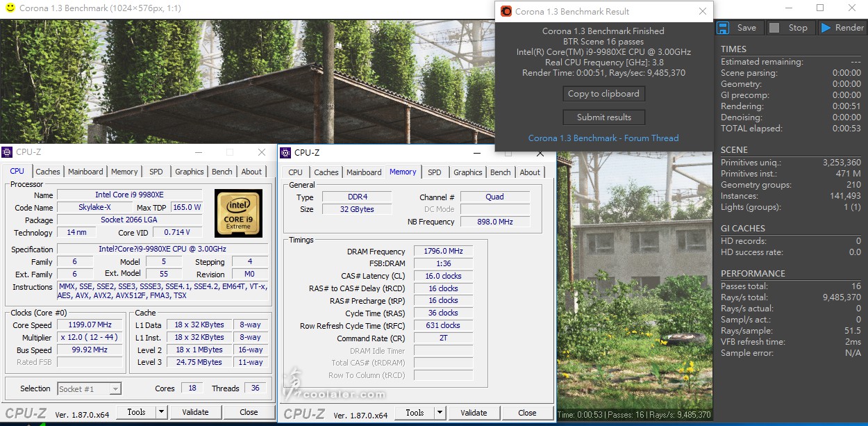
Task: Click the smiley icon in Corona titlebar
Action: coord(10,8)
